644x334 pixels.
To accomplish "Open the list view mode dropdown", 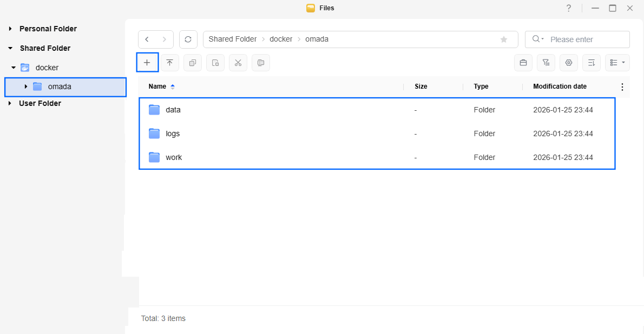I will coord(617,63).
